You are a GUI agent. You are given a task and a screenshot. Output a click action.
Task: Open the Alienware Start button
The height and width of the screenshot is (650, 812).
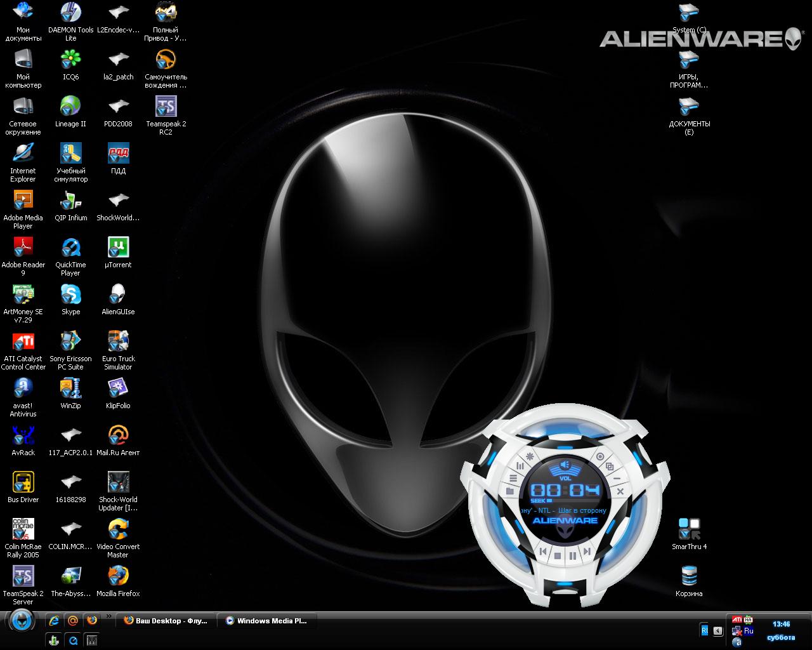21,620
